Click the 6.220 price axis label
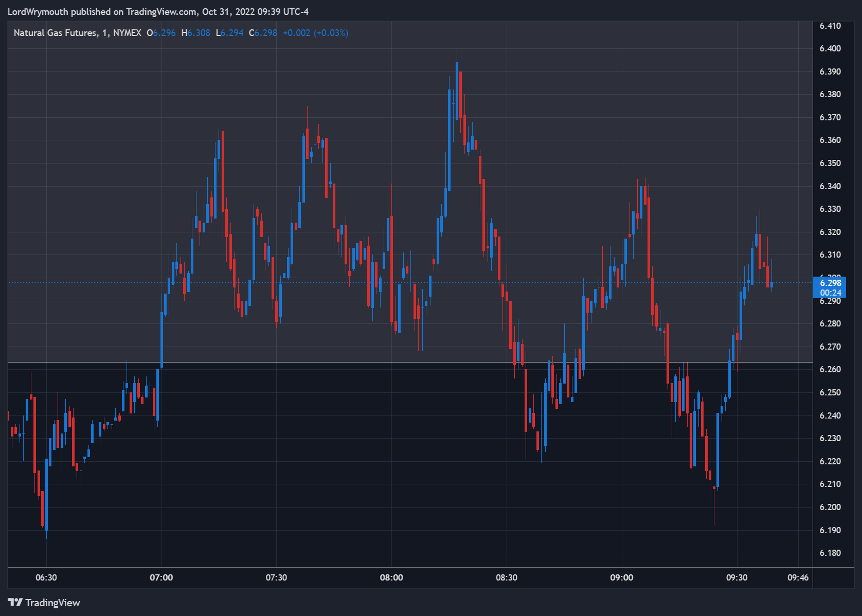The image size is (862, 616). tap(830, 461)
